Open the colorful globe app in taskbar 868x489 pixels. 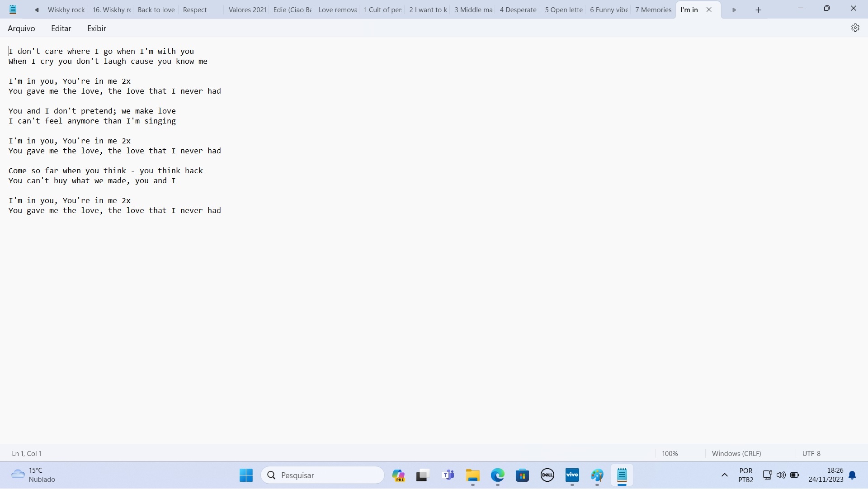click(x=597, y=475)
